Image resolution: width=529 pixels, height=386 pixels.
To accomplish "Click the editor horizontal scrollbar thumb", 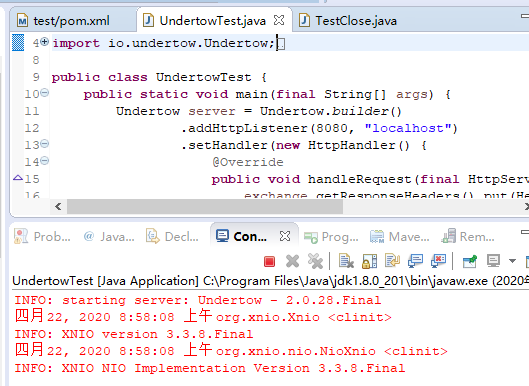I will coord(205,206).
